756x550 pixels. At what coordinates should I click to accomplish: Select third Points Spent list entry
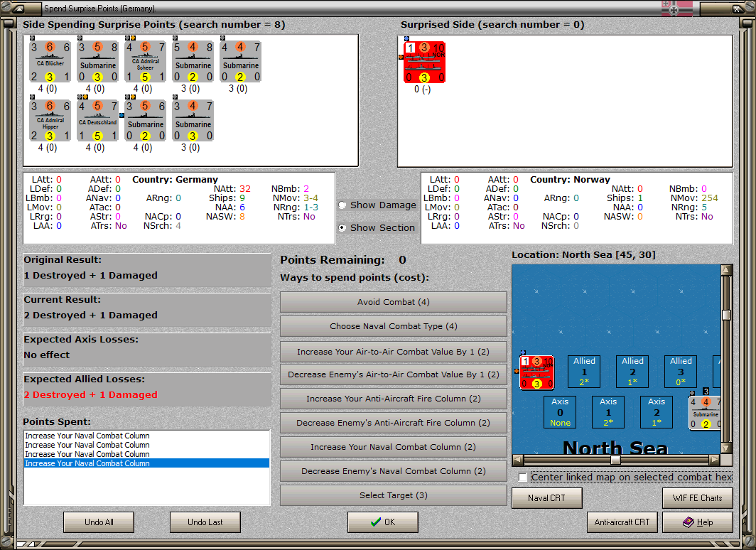coord(146,454)
